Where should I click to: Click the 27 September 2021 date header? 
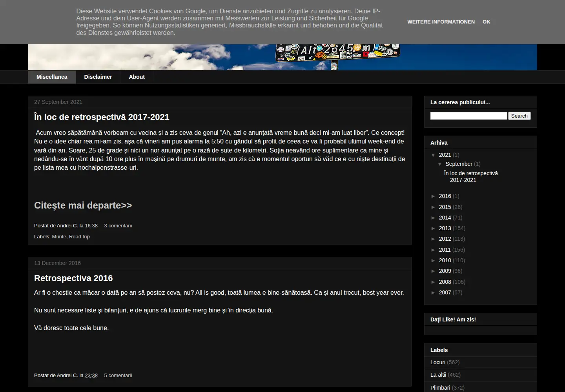58,102
